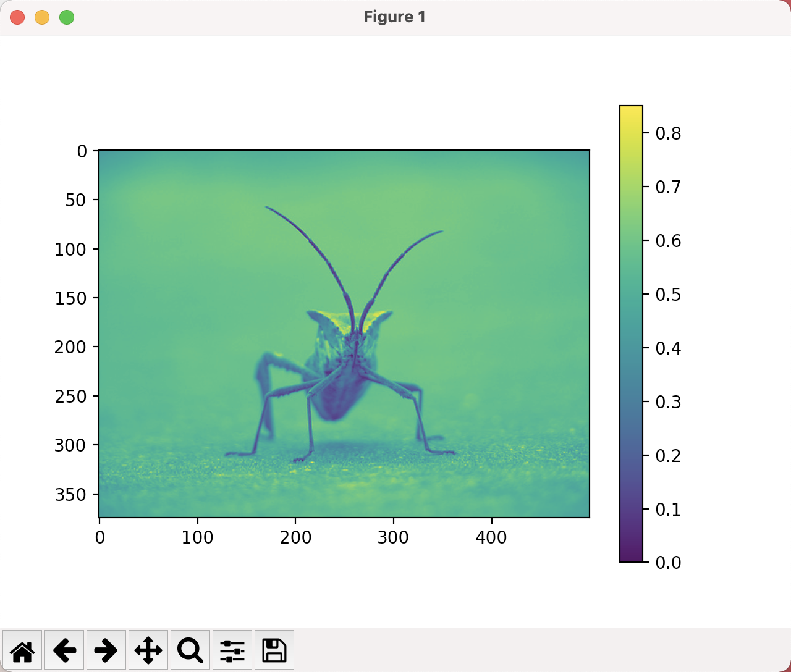Click the tip of the insect's right antenna
The image size is (791, 672).
point(441,232)
